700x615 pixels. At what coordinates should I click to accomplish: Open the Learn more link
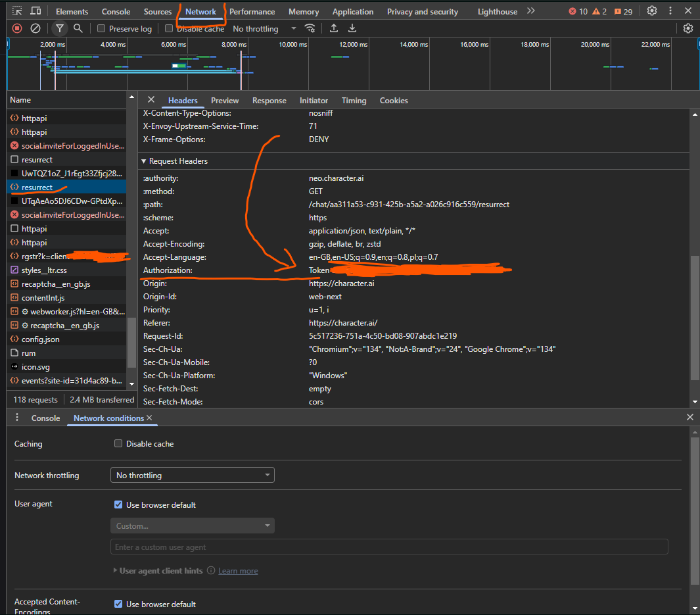pyautogui.click(x=238, y=571)
